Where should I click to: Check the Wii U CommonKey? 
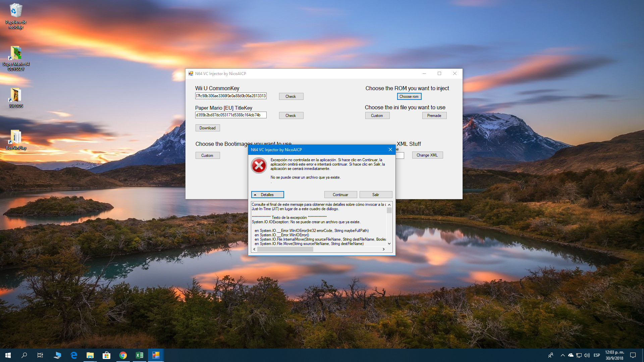point(291,97)
